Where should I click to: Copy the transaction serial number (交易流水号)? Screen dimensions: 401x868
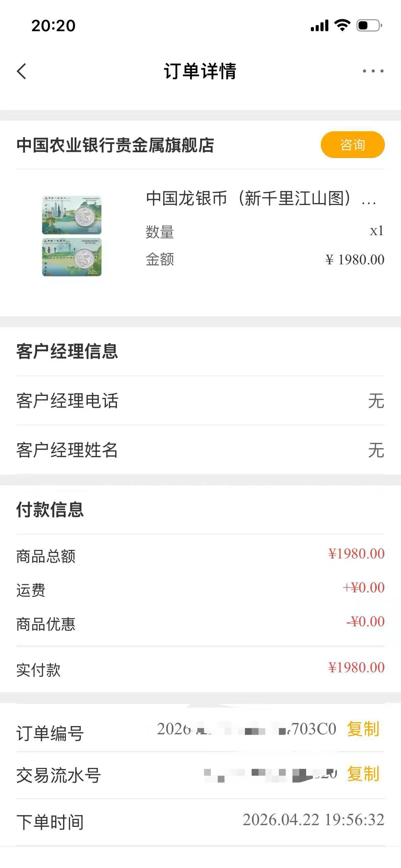click(x=363, y=774)
